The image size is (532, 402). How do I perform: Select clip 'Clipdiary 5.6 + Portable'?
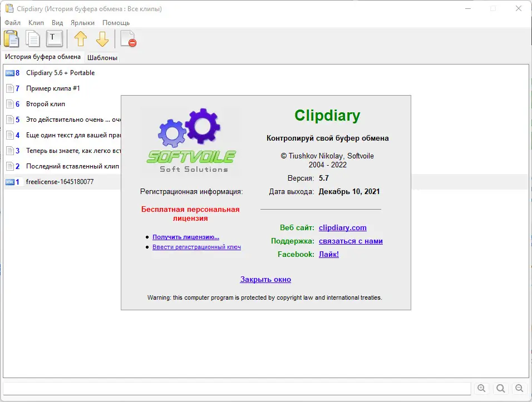tap(61, 73)
